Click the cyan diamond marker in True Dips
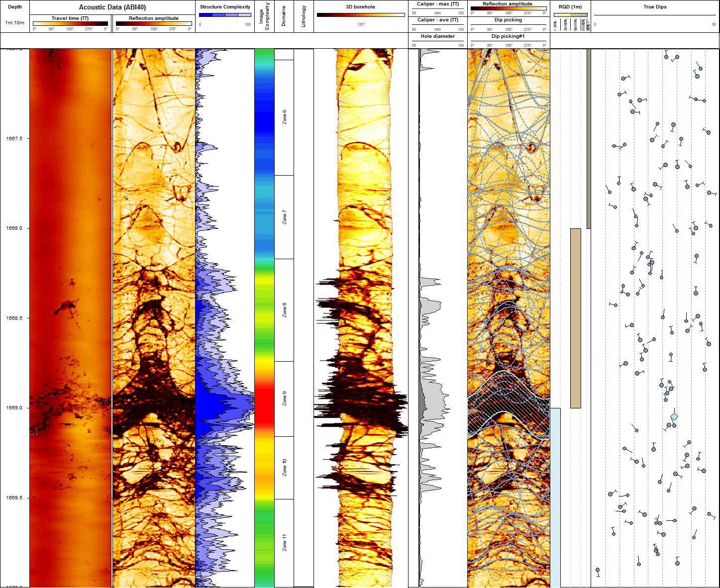720x588 pixels. tap(674, 416)
